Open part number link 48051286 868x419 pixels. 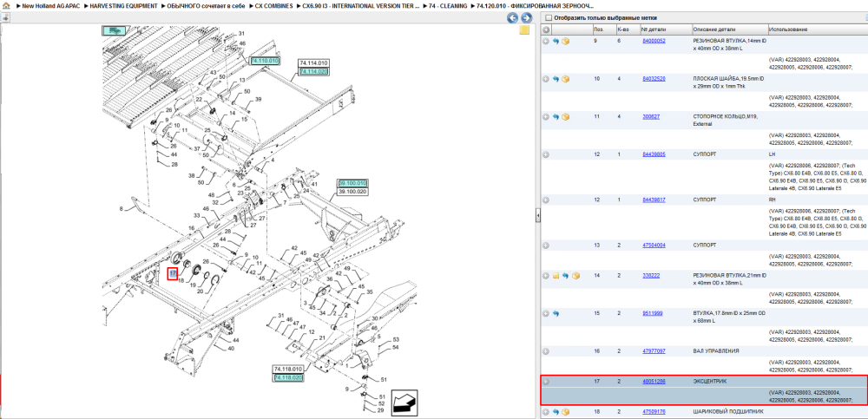click(x=654, y=382)
